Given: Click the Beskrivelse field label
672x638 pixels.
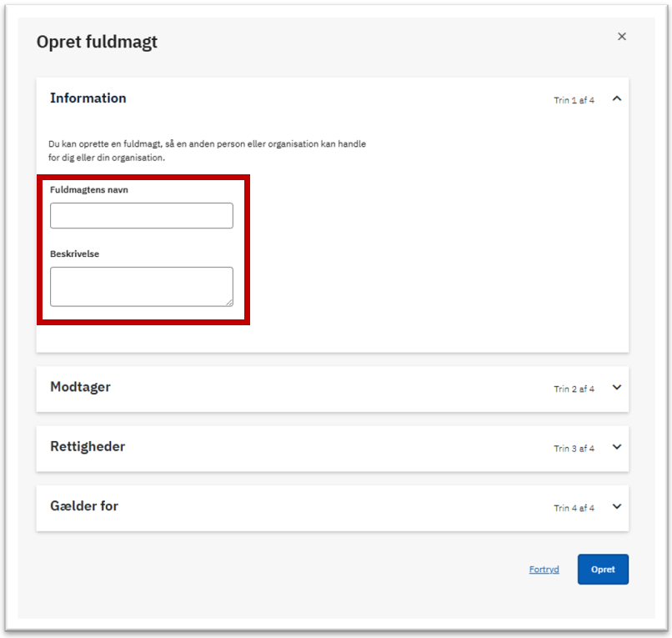Looking at the screenshot, I should coord(74,254).
